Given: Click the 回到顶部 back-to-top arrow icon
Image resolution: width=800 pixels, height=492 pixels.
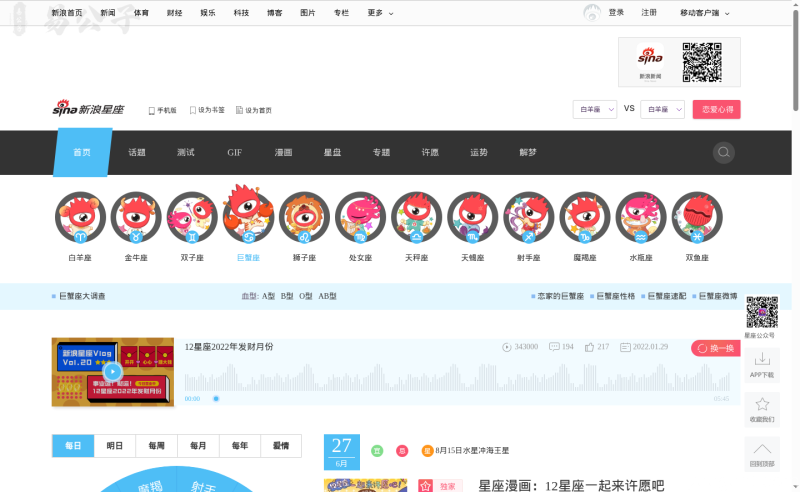Looking at the screenshot, I should point(762,449).
